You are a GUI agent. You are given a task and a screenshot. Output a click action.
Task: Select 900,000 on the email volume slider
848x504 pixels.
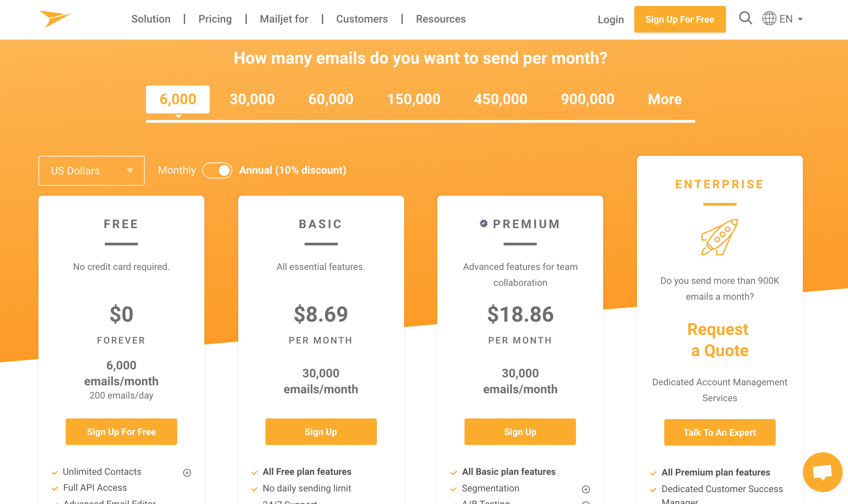[x=588, y=99]
